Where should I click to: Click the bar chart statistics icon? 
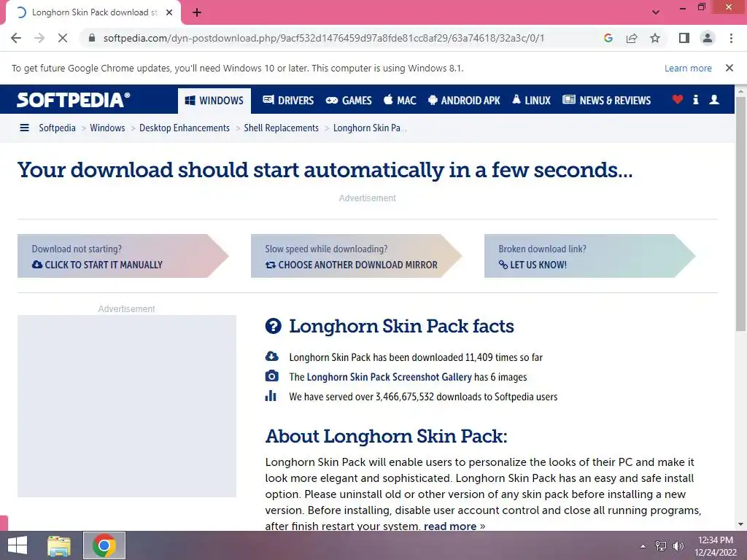tap(271, 396)
